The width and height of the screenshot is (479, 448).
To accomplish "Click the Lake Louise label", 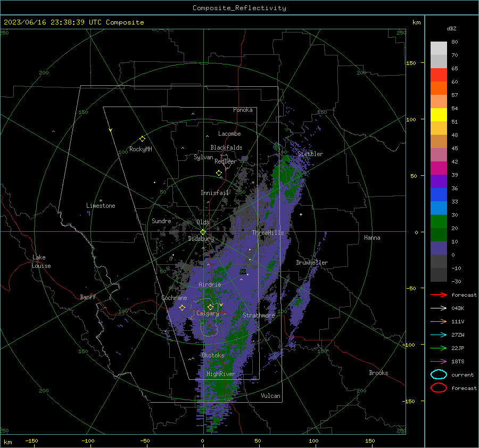I will 41,262.
